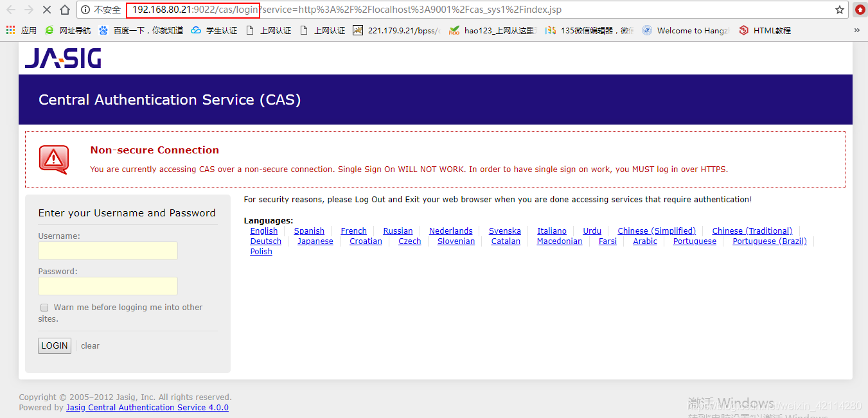
Task: Click the LOGIN button
Action: [55, 345]
